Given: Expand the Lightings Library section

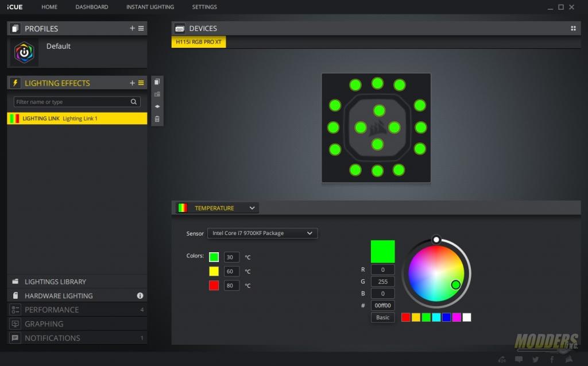Looking at the screenshot, I should coord(78,282).
